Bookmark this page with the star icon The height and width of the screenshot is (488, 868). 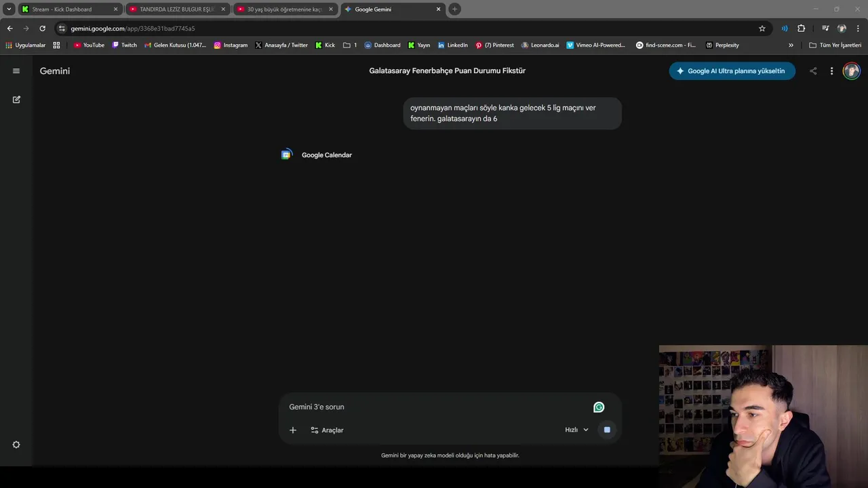[762, 28]
